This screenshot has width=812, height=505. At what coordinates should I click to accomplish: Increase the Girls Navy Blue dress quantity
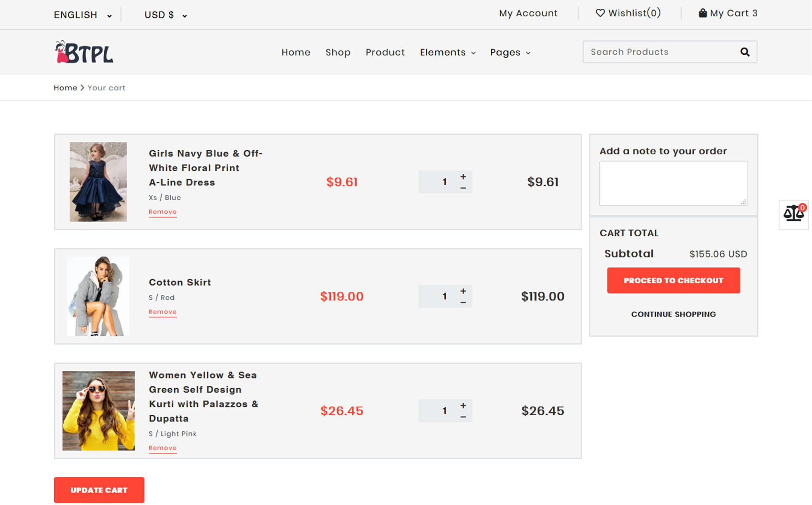[463, 177]
